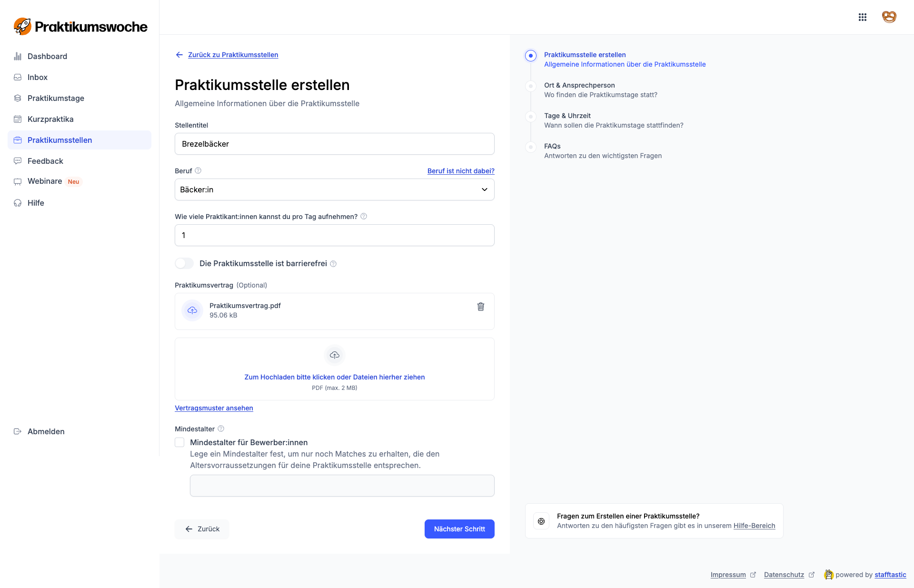
Task: Toggle the barrierefrei switch on
Action: click(x=184, y=263)
